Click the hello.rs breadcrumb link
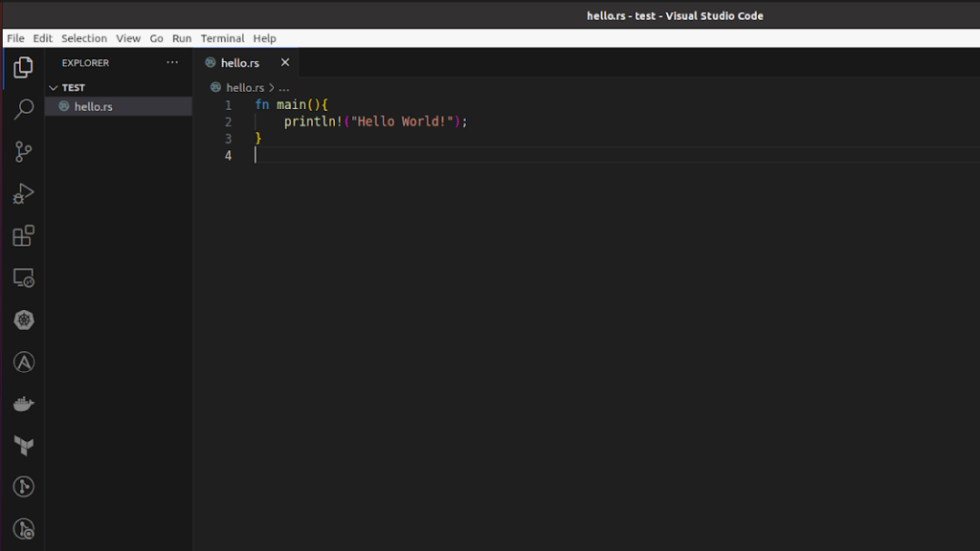The height and width of the screenshot is (551, 980). point(245,87)
